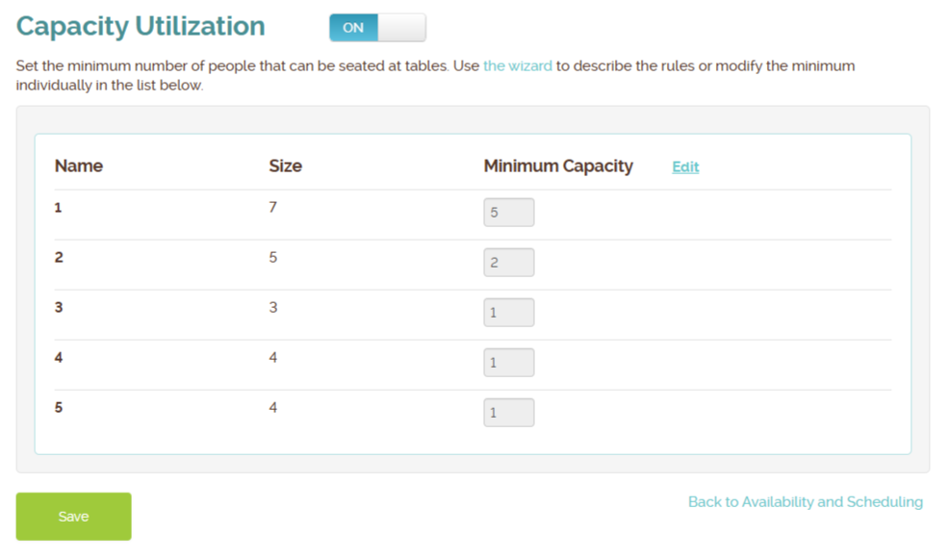Image resolution: width=949 pixels, height=560 pixels.
Task: Click the Size column header
Action: [285, 166]
